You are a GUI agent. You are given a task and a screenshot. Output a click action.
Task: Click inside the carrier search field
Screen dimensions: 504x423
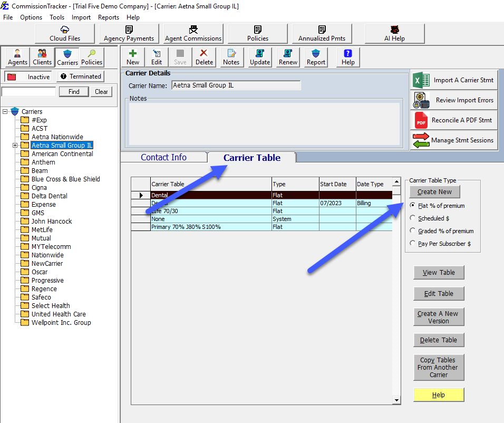point(28,91)
